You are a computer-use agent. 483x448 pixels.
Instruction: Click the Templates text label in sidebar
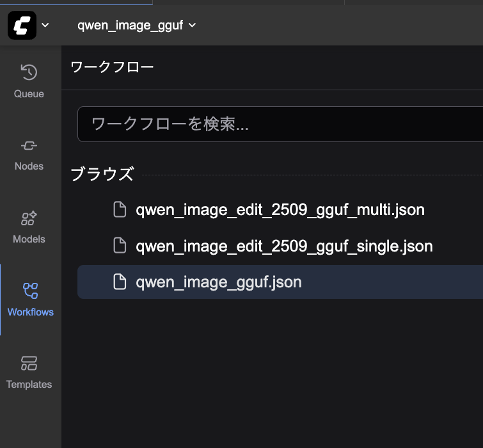(29, 385)
